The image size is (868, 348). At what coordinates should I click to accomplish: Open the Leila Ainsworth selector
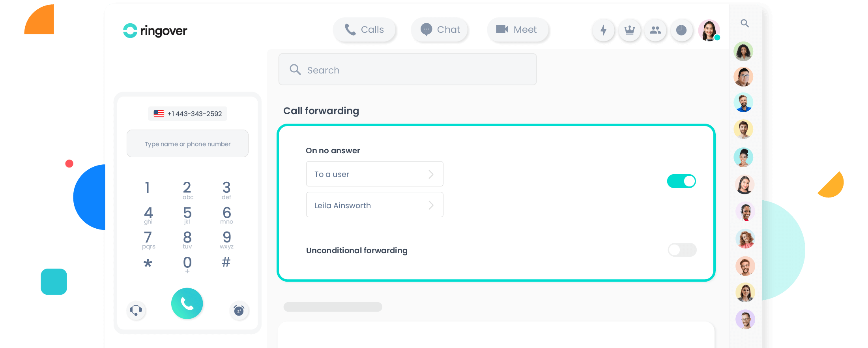374,205
